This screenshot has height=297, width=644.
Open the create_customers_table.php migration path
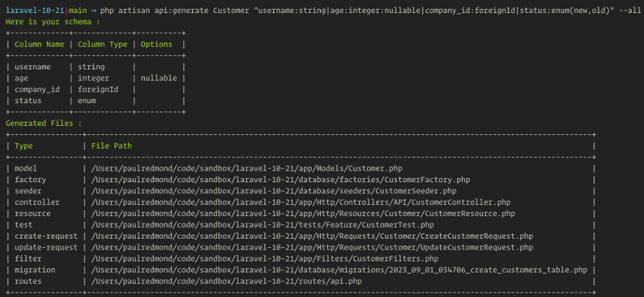340,270
